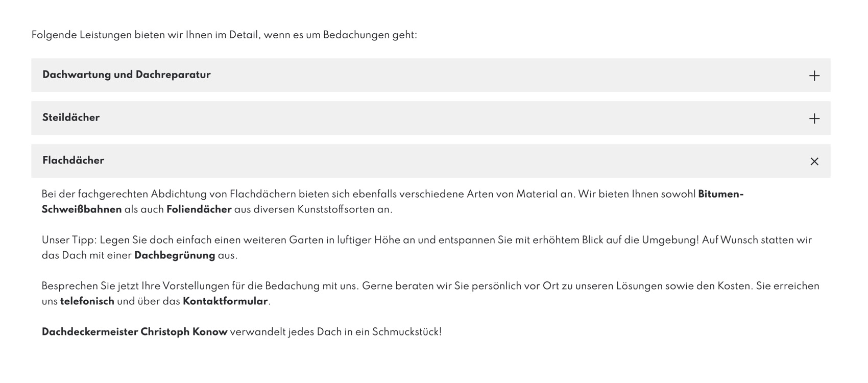Image resolution: width=868 pixels, height=383 pixels.
Task: Expand the Dachwartung und Dachreparatur accordion bar
Action: coord(431,75)
